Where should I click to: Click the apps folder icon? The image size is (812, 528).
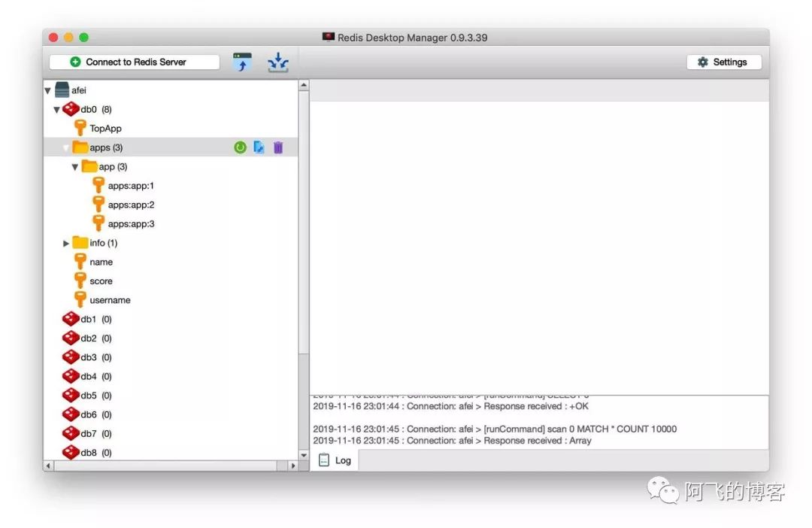[x=80, y=147]
